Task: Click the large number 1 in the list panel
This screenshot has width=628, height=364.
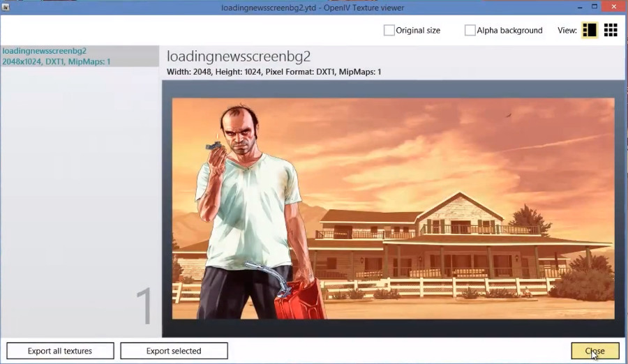Action: click(x=144, y=307)
